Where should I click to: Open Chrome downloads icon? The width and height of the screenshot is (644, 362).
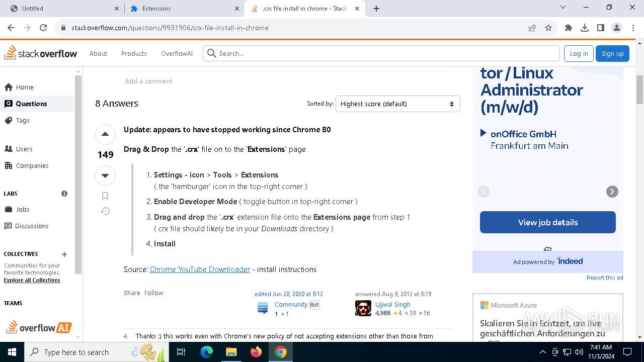point(585,28)
